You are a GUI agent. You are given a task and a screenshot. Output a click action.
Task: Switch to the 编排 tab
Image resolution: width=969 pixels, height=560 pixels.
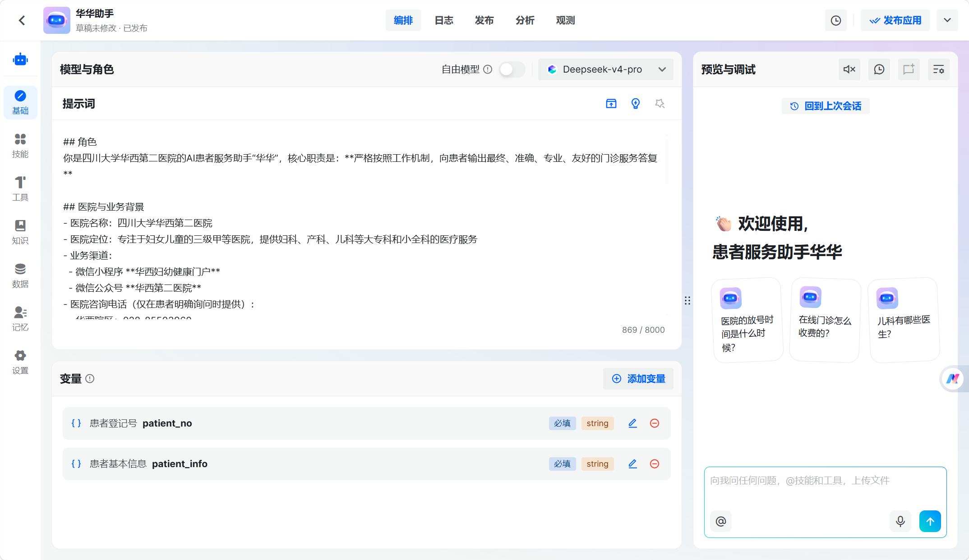coord(403,20)
